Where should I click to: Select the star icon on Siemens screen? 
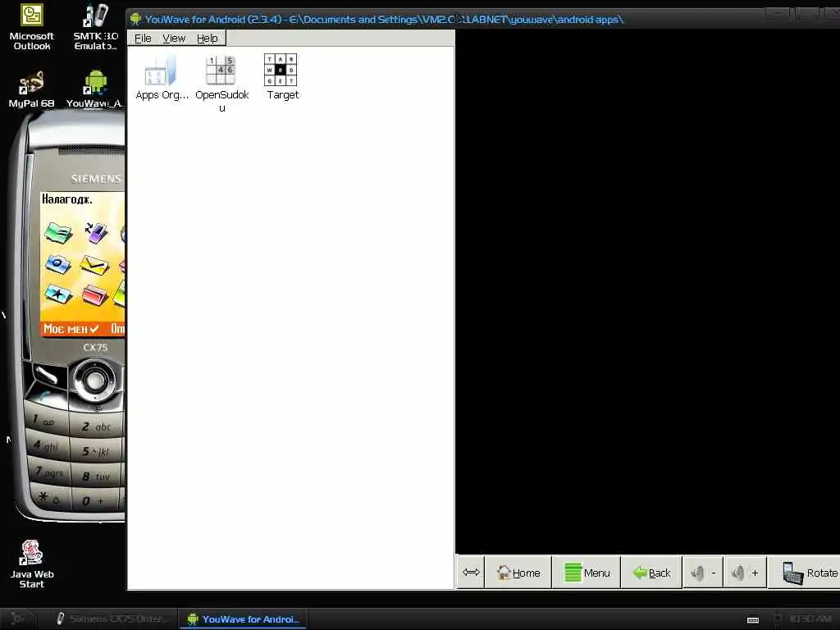point(58,294)
